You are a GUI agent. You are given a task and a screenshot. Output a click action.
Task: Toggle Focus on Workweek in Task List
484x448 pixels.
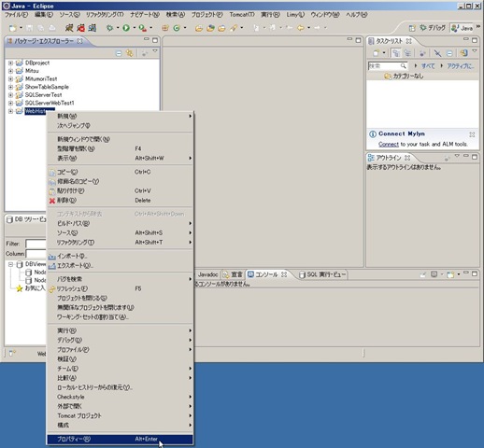coord(422,53)
